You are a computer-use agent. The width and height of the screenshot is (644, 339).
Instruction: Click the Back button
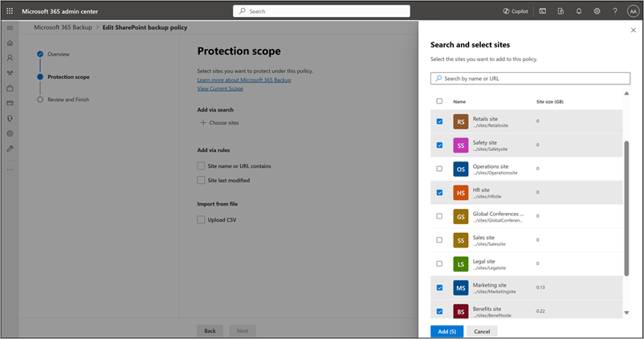click(x=210, y=331)
